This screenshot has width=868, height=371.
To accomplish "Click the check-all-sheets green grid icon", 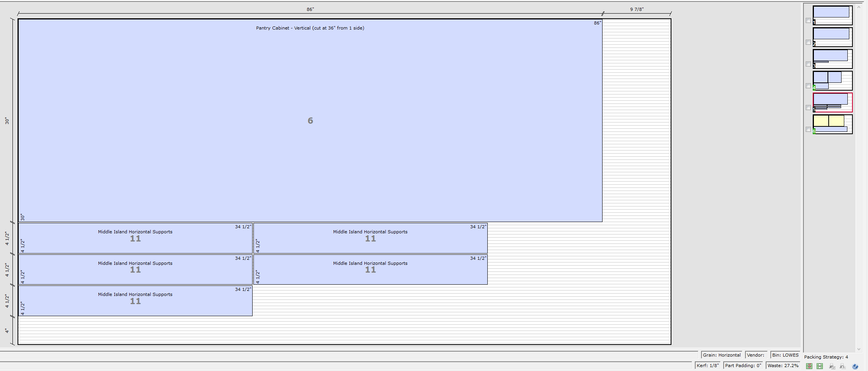I will [809, 366].
